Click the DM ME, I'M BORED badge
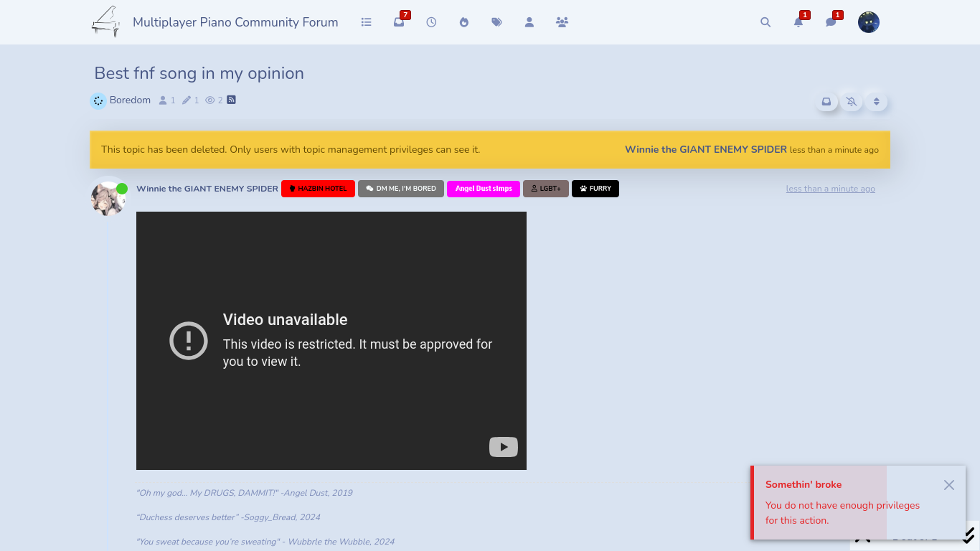Screen dimensions: 980x551 401,189
